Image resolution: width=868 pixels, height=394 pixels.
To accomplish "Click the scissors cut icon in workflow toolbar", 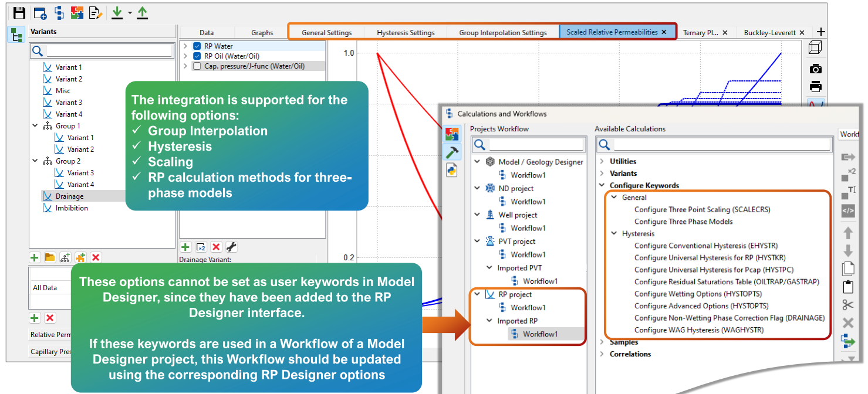I will (x=848, y=304).
